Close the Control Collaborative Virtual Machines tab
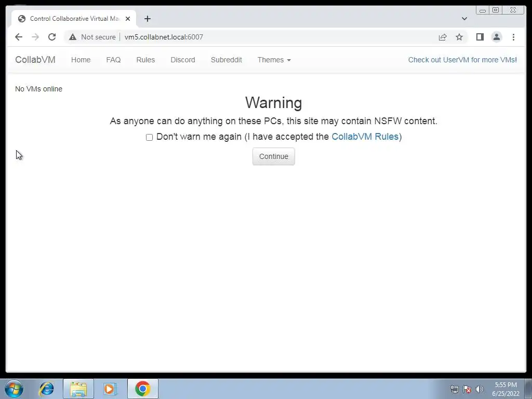The height and width of the screenshot is (399, 532). pos(128,19)
